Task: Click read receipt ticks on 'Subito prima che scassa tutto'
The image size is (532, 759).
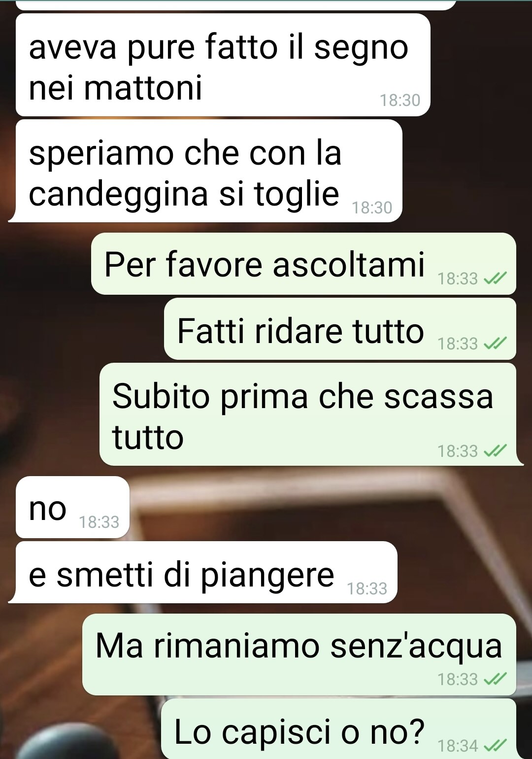Action: [x=495, y=451]
